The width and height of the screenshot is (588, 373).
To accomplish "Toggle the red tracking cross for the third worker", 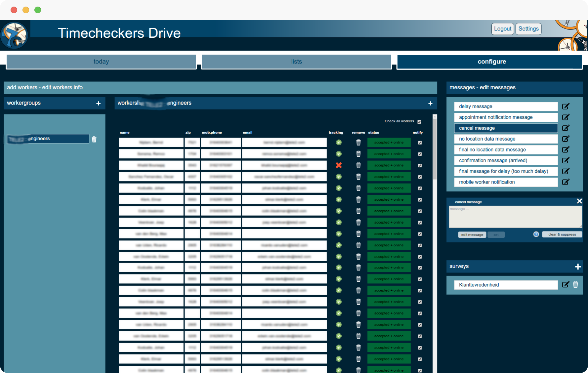I will point(339,165).
